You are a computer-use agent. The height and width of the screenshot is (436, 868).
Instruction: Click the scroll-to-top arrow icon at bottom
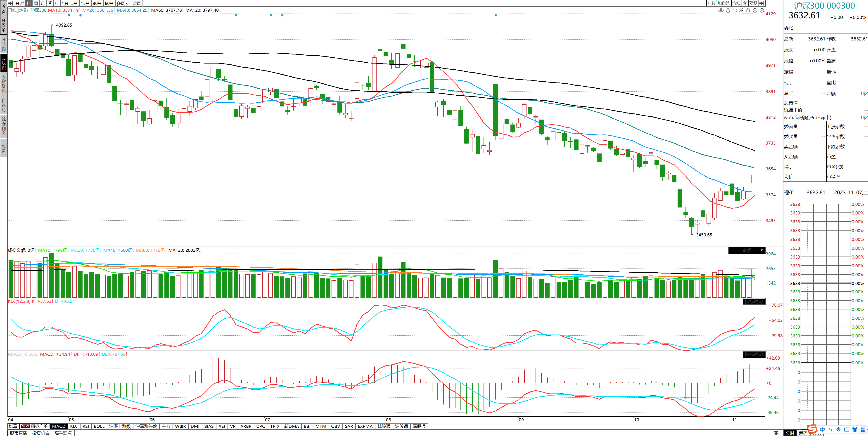pyautogui.click(x=776, y=433)
